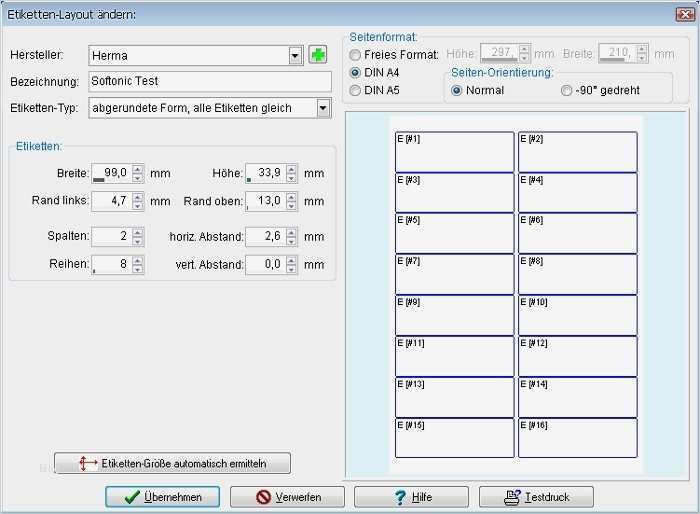Select the Freies Format radio button
This screenshot has height=514, width=700.
(x=355, y=55)
